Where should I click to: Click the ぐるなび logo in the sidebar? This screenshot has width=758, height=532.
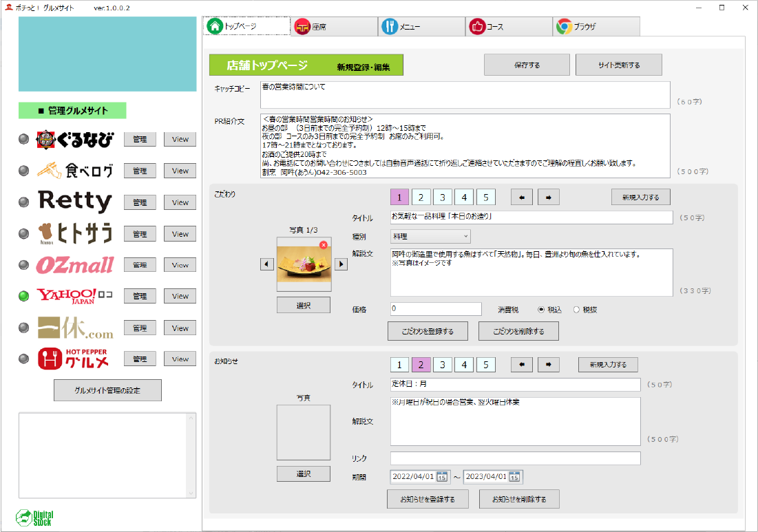74,140
